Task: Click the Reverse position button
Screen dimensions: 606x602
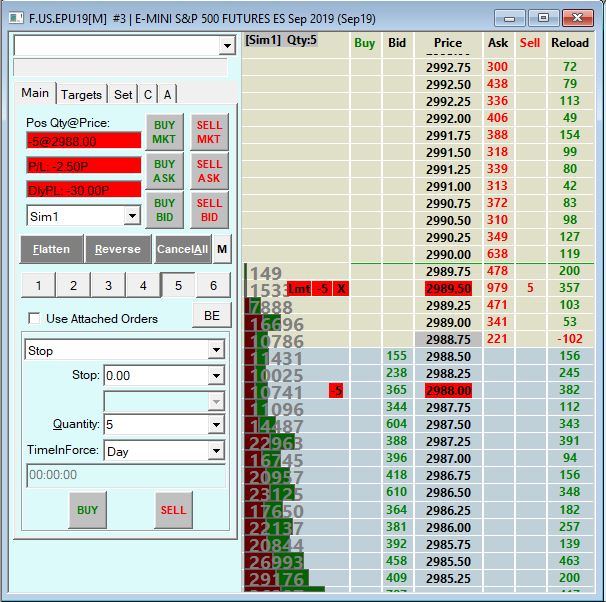Action: (118, 249)
